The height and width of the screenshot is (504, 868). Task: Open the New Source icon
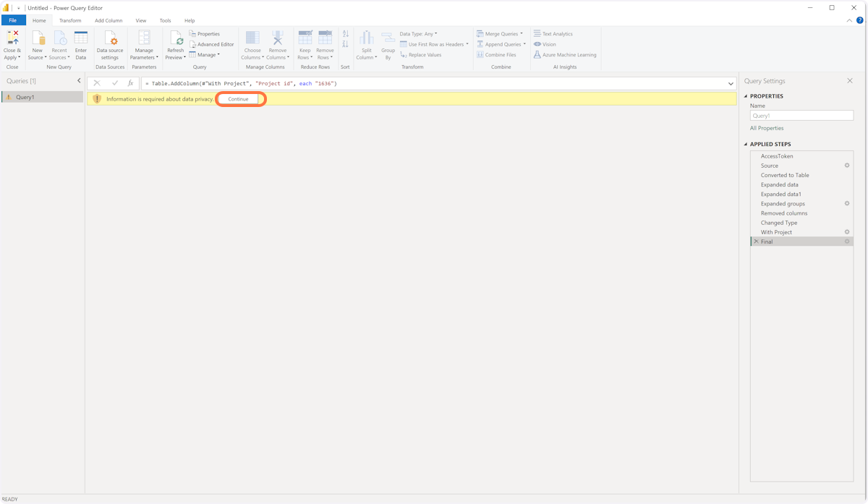[x=38, y=38]
